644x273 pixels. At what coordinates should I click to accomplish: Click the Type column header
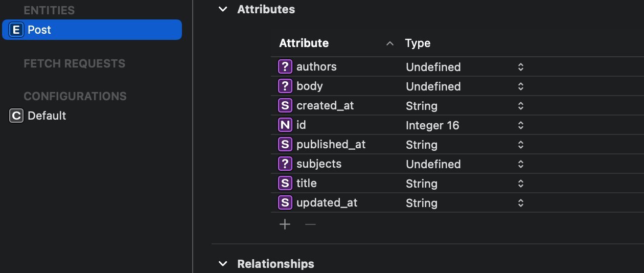click(418, 43)
